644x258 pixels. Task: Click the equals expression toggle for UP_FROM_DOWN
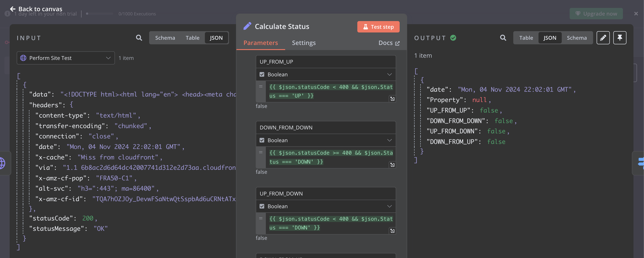(261, 218)
